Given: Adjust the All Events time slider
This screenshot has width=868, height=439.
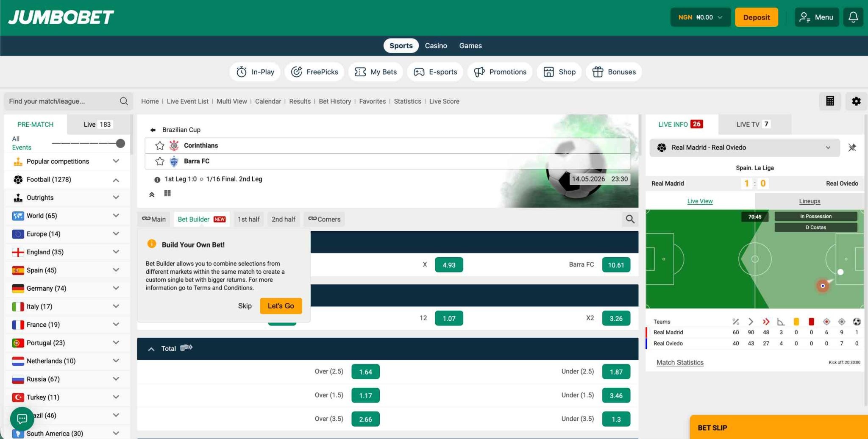Looking at the screenshot, I should coord(120,143).
